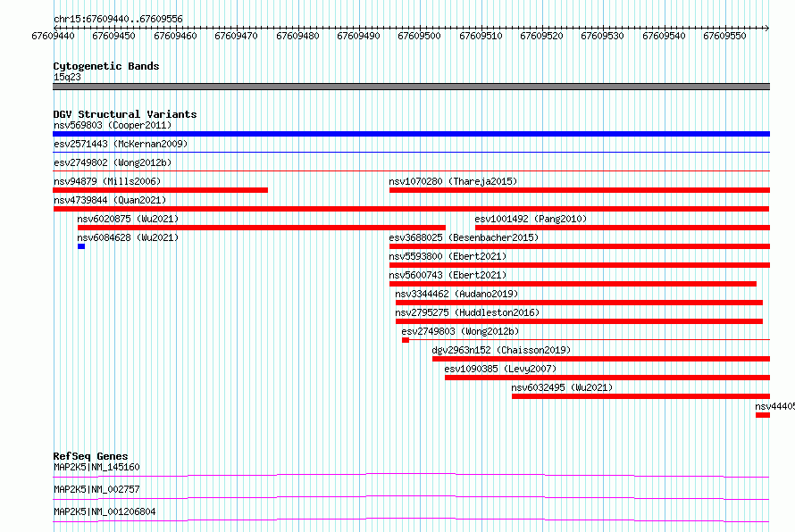Click the red esv1001492 variant bar
Image resolution: width=795 pixels, height=532 pixels.
pyautogui.click(x=623, y=228)
